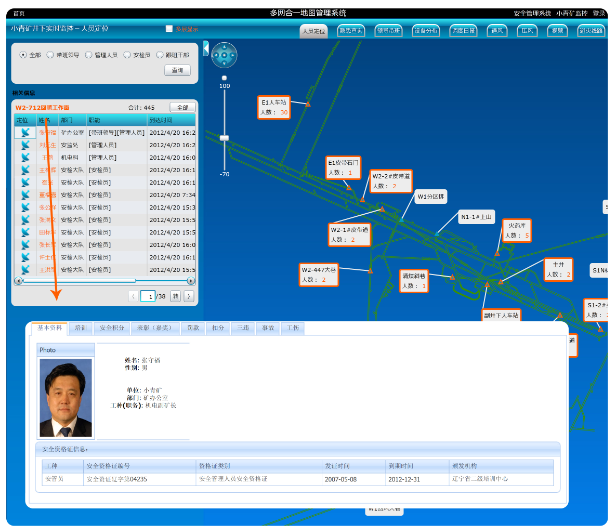Viewport: 615px width, 532px height.
Task: Open the W2-2#皮带道 map label
Action: pyautogui.click(x=391, y=181)
